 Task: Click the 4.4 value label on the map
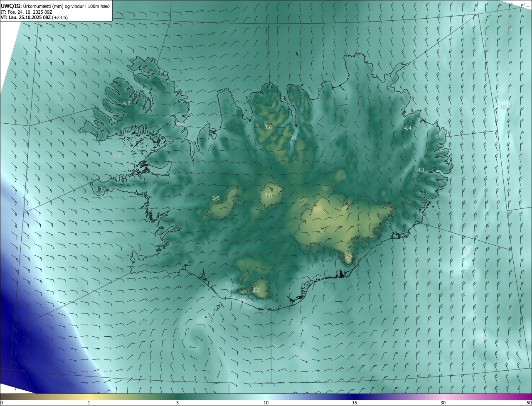click(x=408, y=128)
